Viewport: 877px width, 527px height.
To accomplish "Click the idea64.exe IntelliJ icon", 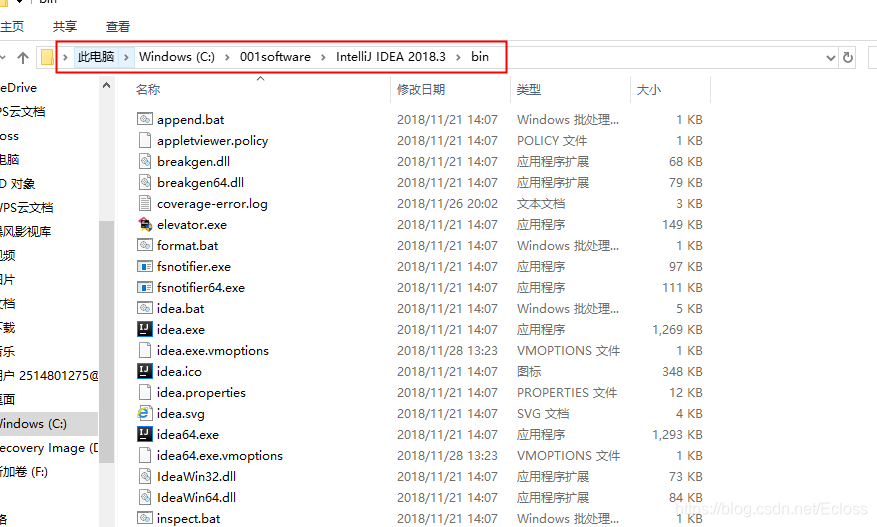I will (145, 434).
